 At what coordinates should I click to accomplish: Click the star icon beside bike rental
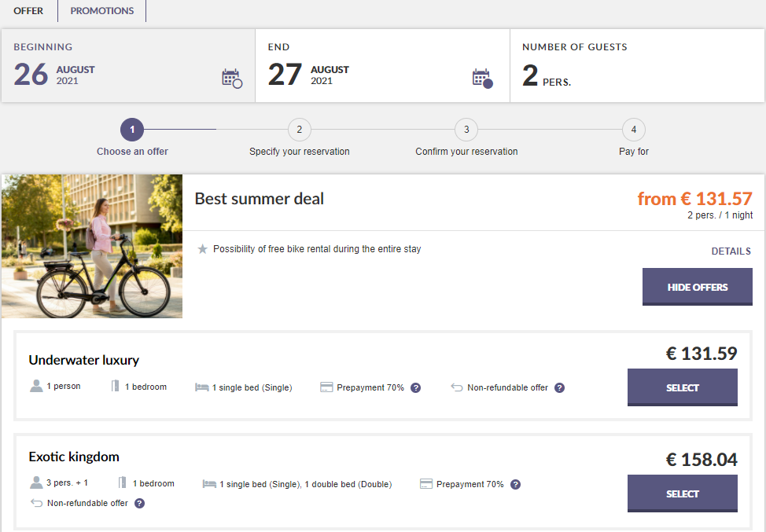203,249
